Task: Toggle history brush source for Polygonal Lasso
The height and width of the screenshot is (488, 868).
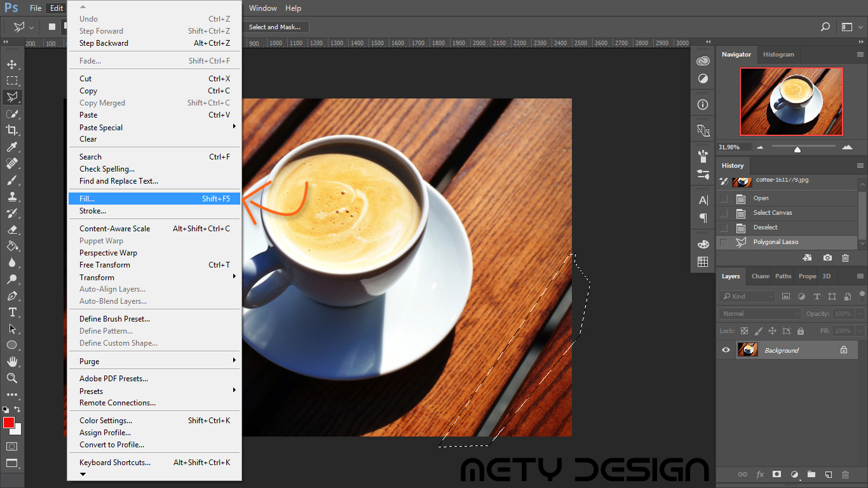Action: (x=724, y=243)
